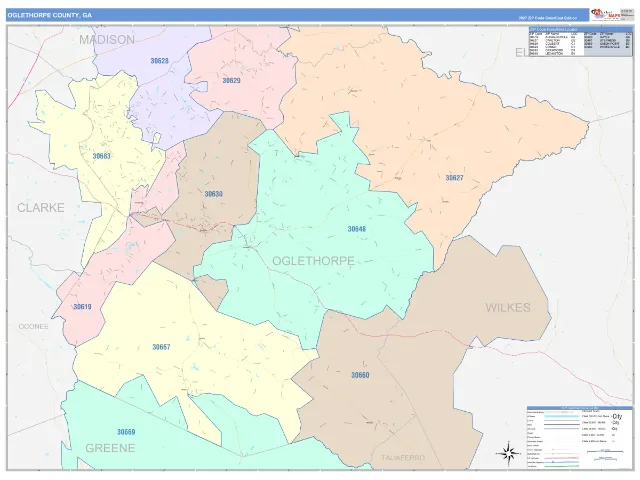The height and width of the screenshot is (480, 640).
Task: Click the map legend box near the compass
Action: pos(580,438)
